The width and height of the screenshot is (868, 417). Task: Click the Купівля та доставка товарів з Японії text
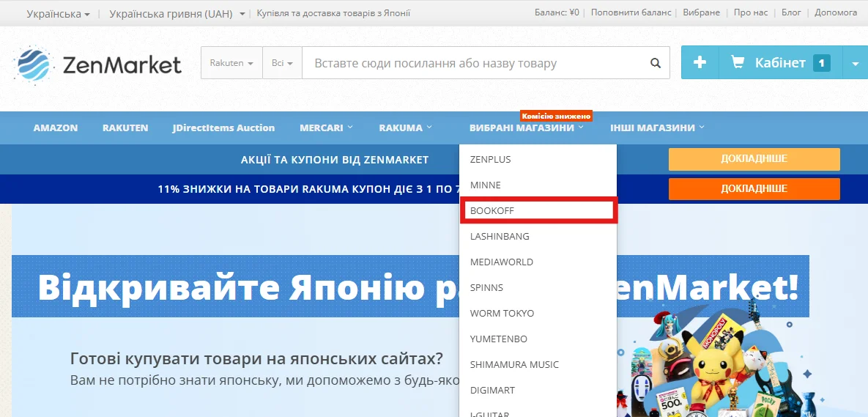tap(334, 13)
